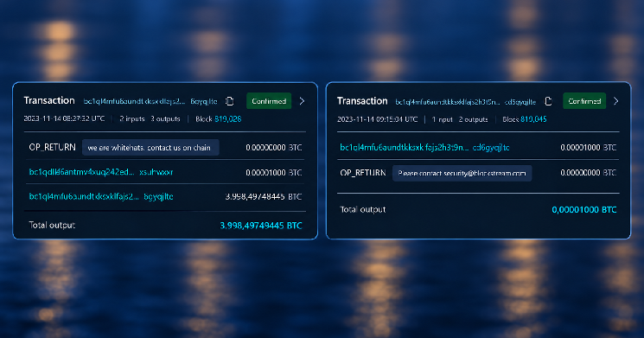Copy transaction ID in left transaction card
The height and width of the screenshot is (338, 644).
[230, 101]
